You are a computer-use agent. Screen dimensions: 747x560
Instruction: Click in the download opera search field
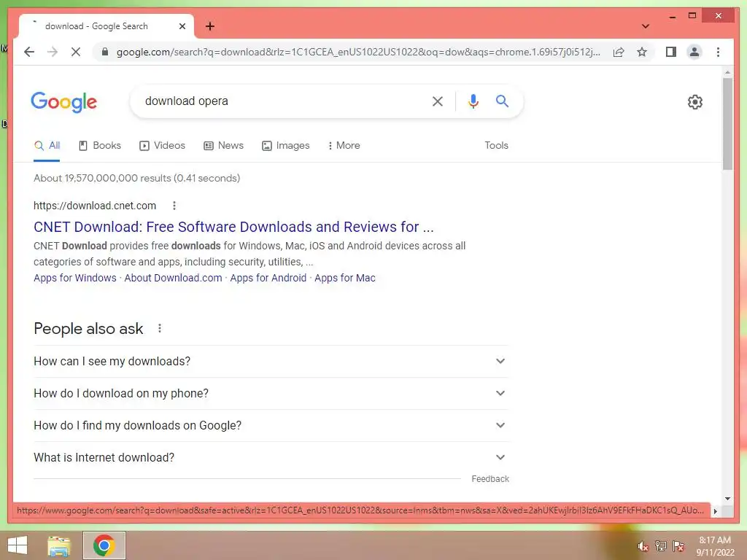pyautogui.click(x=281, y=101)
